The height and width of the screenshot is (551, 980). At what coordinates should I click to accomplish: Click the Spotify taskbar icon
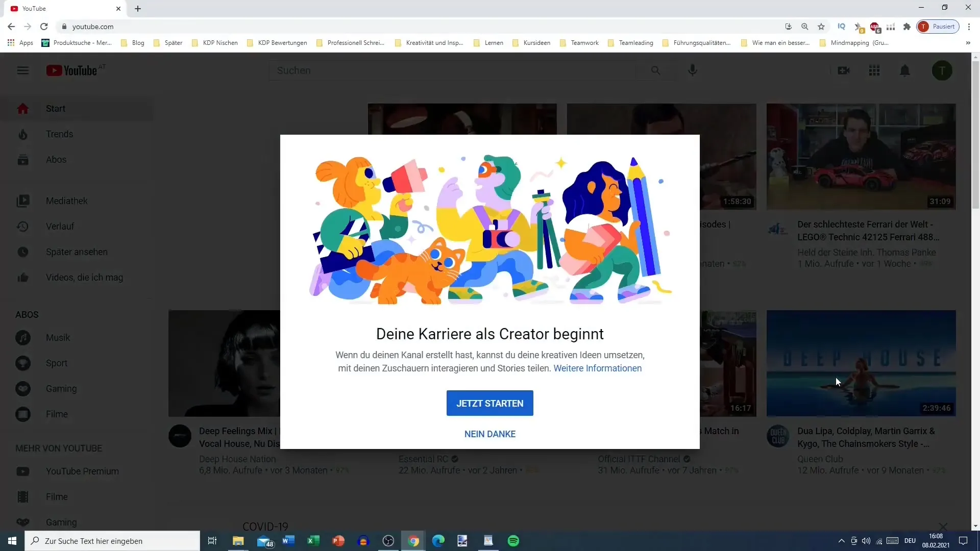pyautogui.click(x=513, y=540)
